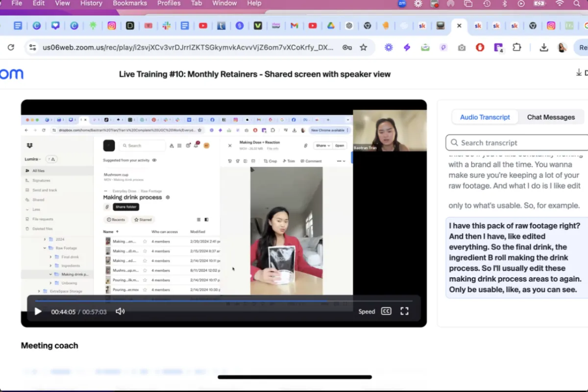The height and width of the screenshot is (392, 588).
Task: Open the Profiles menu
Action: (169, 3)
